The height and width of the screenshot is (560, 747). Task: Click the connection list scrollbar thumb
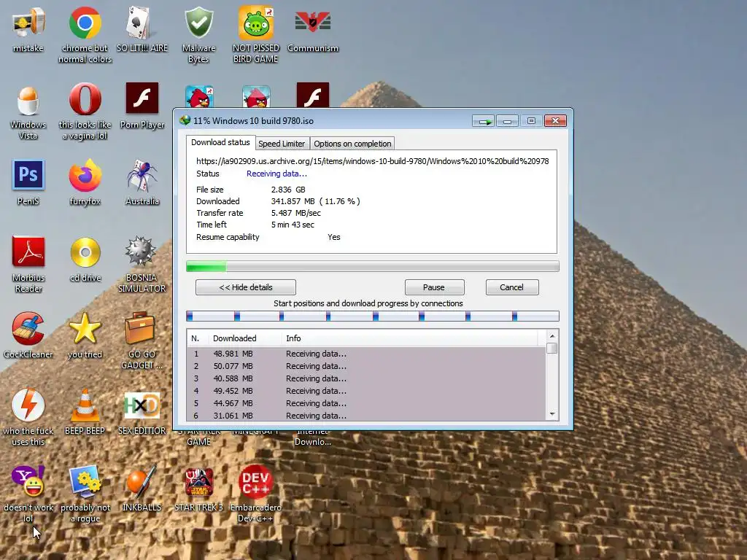[x=552, y=348]
